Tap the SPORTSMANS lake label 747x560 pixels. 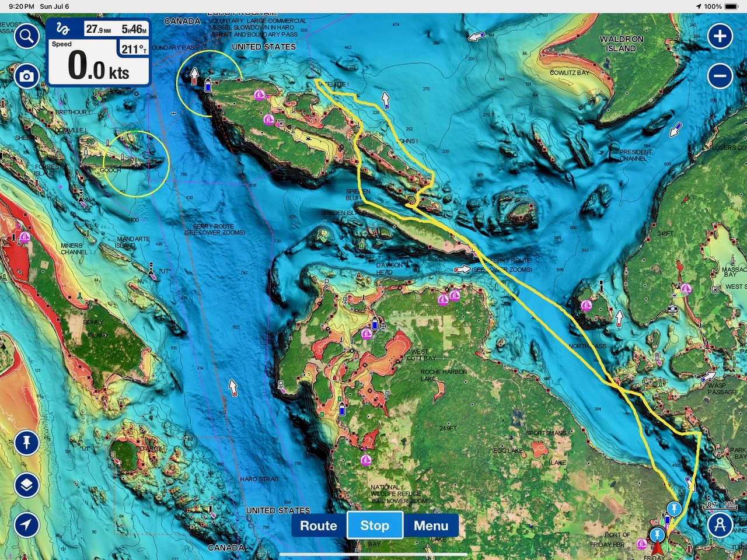click(x=546, y=433)
